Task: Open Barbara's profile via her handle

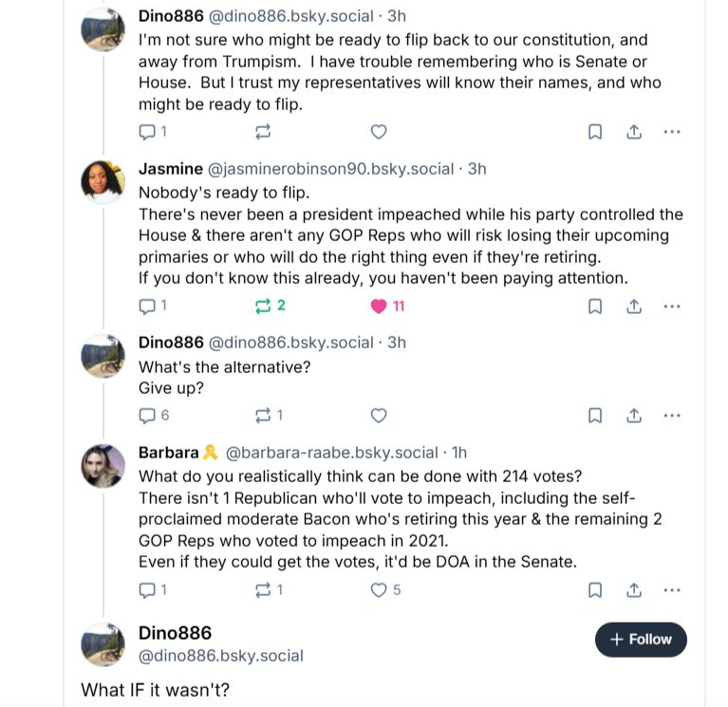Action: pos(331,453)
